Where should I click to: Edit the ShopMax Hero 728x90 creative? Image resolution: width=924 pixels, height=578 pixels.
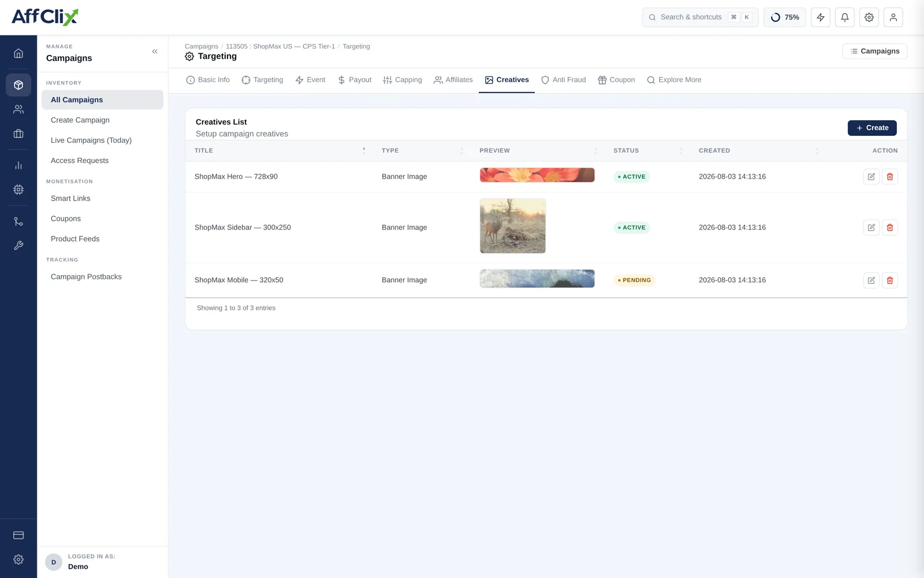coord(871,177)
